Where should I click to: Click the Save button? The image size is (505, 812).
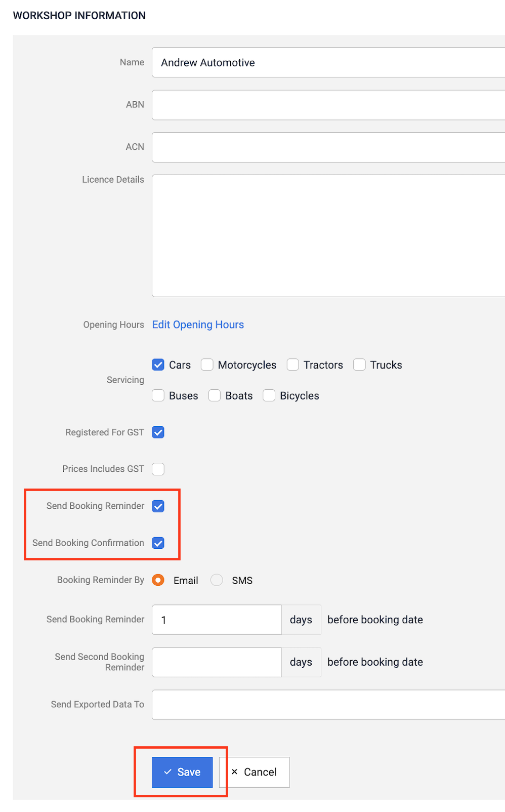point(182,772)
